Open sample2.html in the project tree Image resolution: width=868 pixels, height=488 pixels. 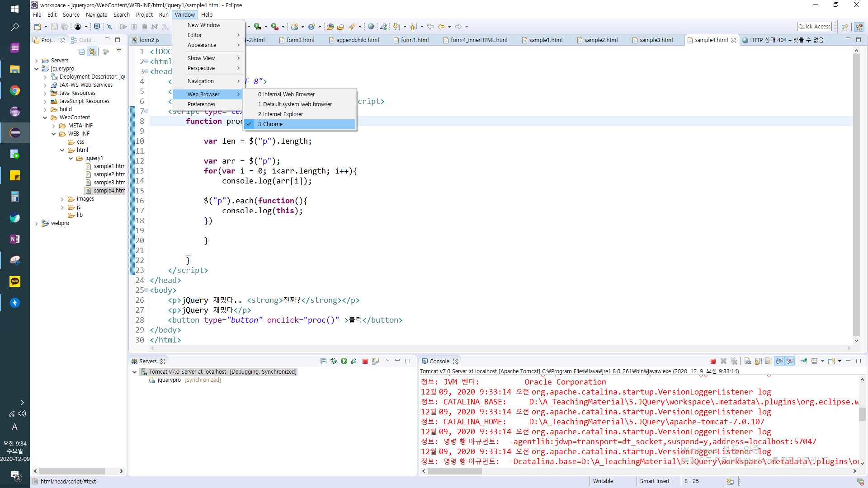[x=109, y=174]
